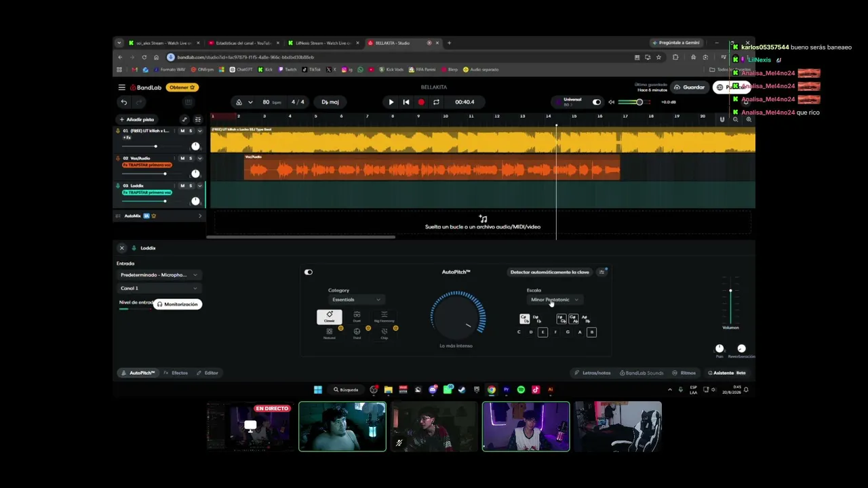Viewport: 868px width, 488px height.
Task: Toggle loop cycle playback
Action: [x=436, y=102]
